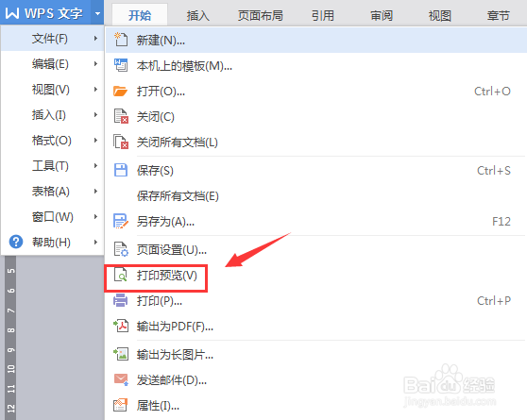
Task: Expand the 格式(O) submenu arrow
Action: pos(95,140)
